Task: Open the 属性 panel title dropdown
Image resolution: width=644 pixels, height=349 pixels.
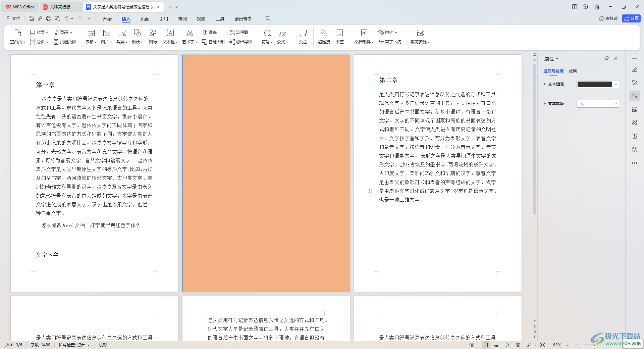Action: pyautogui.click(x=551, y=59)
